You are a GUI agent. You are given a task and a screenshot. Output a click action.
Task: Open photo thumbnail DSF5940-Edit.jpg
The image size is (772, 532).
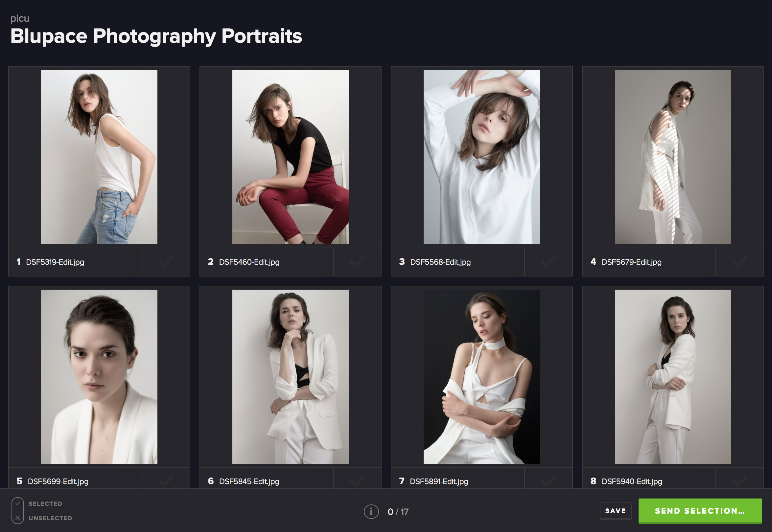[673, 376]
